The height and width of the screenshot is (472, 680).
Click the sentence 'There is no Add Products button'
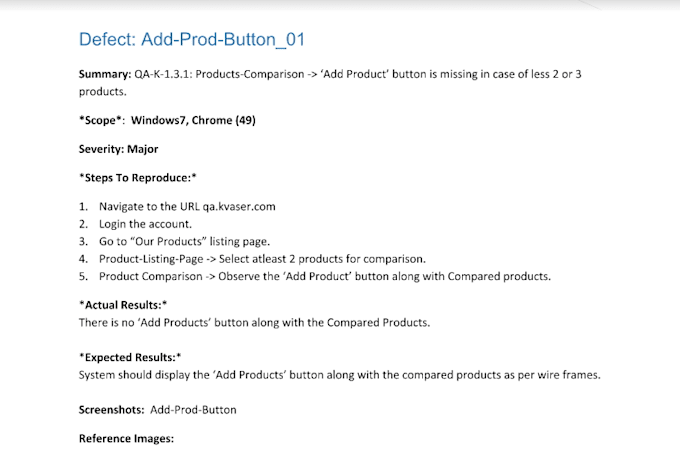coord(254,322)
